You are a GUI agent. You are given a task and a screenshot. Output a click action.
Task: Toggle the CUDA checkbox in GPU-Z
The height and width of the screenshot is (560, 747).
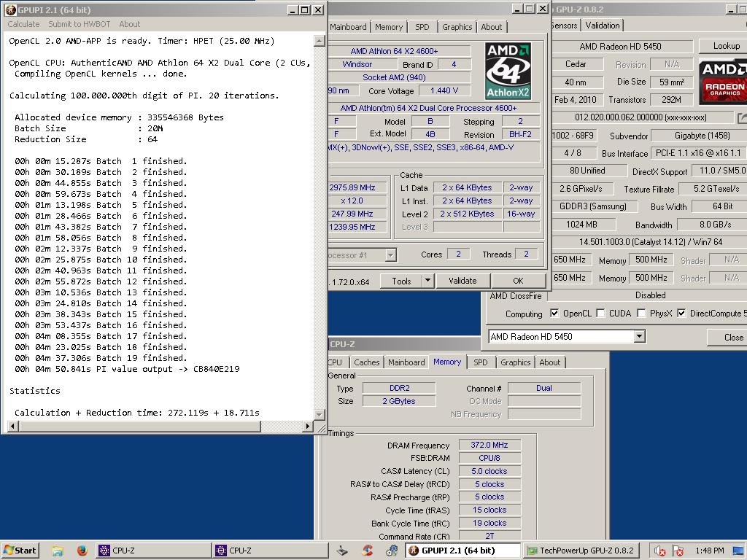pos(601,313)
